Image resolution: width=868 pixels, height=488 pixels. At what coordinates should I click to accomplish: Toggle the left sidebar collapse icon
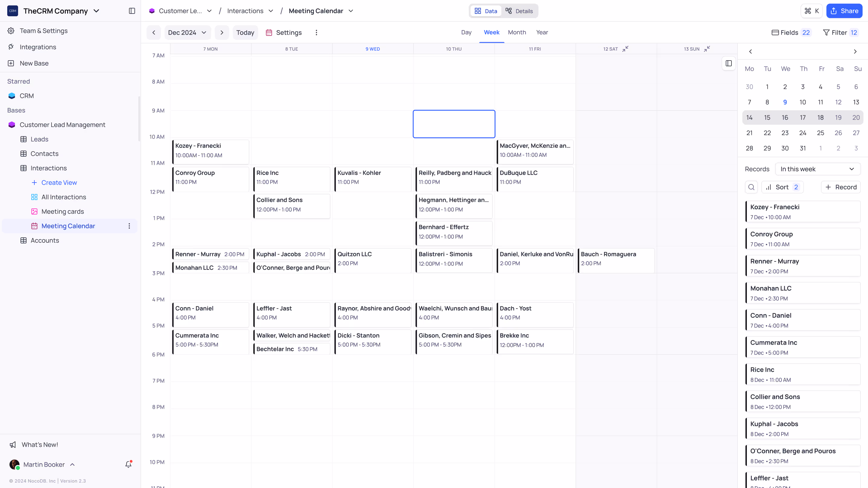[x=132, y=11]
